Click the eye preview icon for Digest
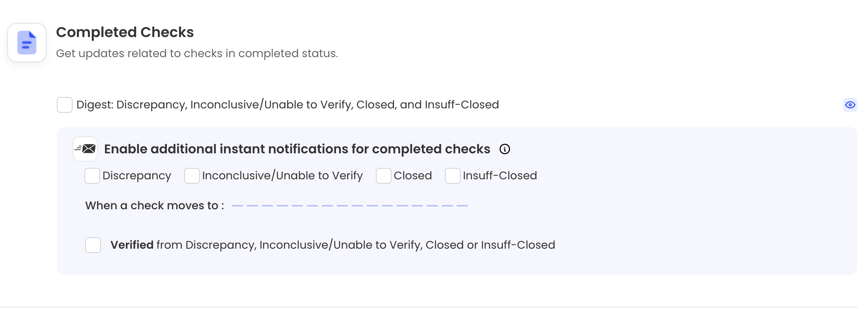The image size is (868, 309). point(850,105)
